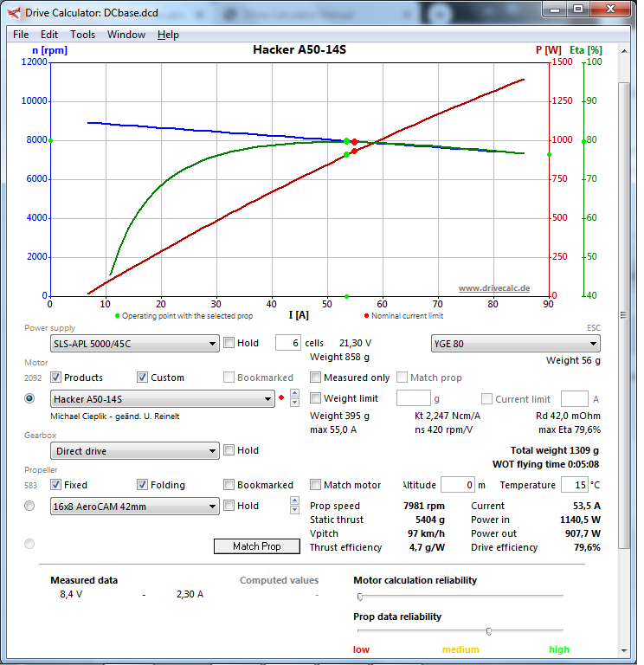Open the Tools menu

pos(83,35)
